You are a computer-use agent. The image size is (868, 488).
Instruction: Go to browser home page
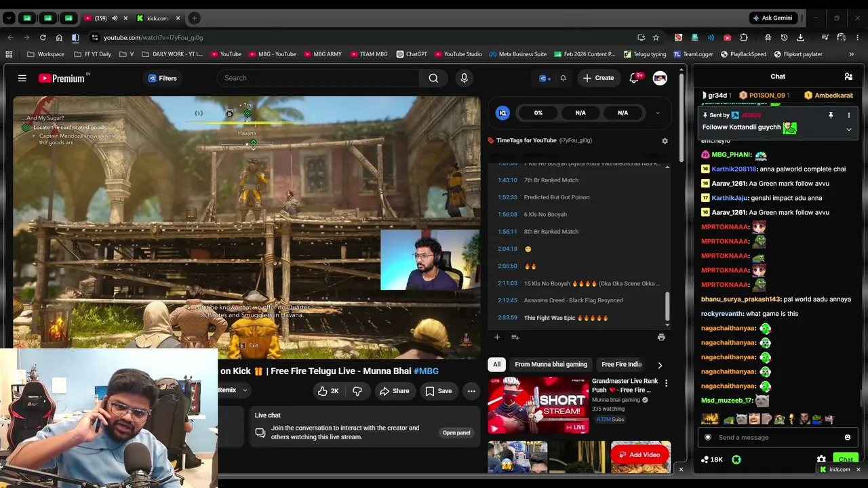(59, 37)
